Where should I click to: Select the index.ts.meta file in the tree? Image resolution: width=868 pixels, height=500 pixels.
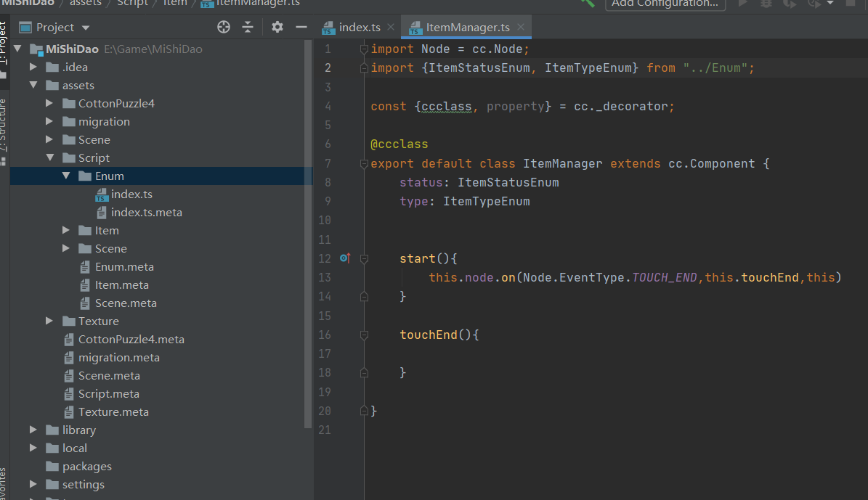146,213
